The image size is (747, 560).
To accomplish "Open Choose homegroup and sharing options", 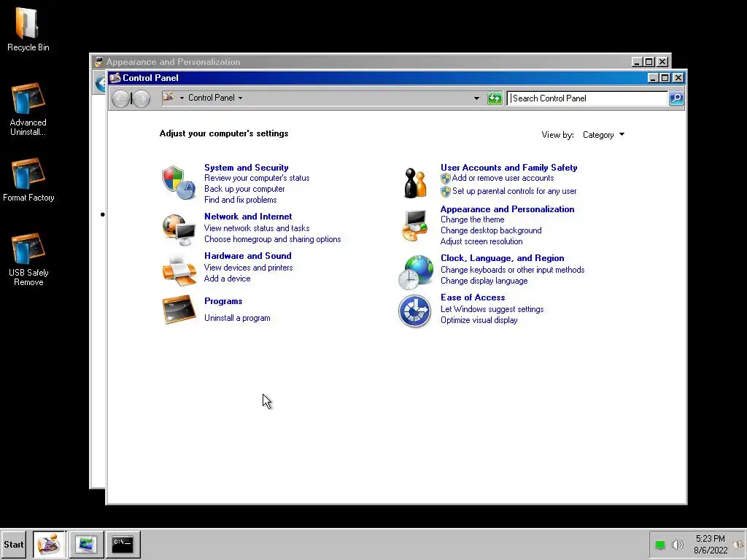I will [x=273, y=239].
